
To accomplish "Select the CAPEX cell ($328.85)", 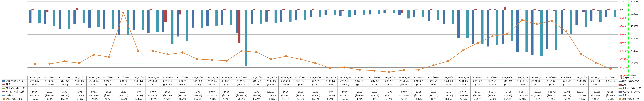I will 35,81.
